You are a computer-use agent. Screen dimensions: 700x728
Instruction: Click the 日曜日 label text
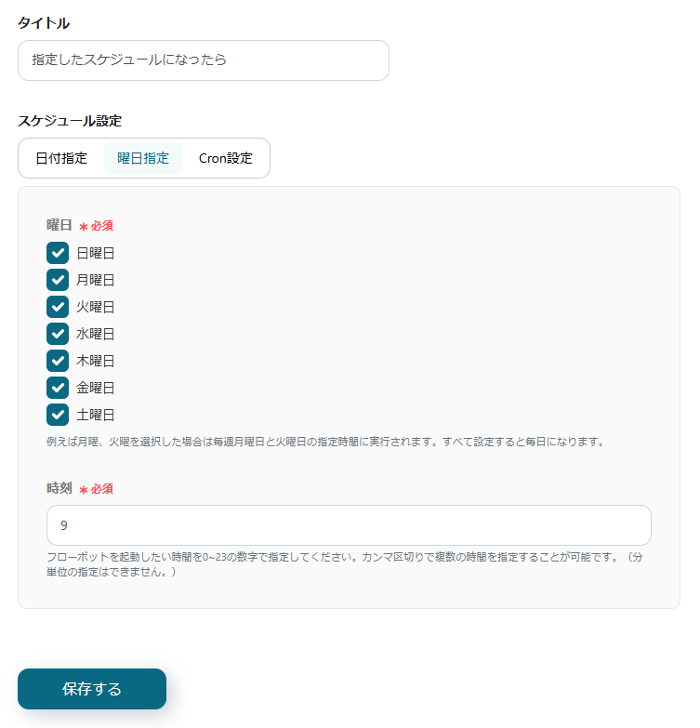click(95, 254)
